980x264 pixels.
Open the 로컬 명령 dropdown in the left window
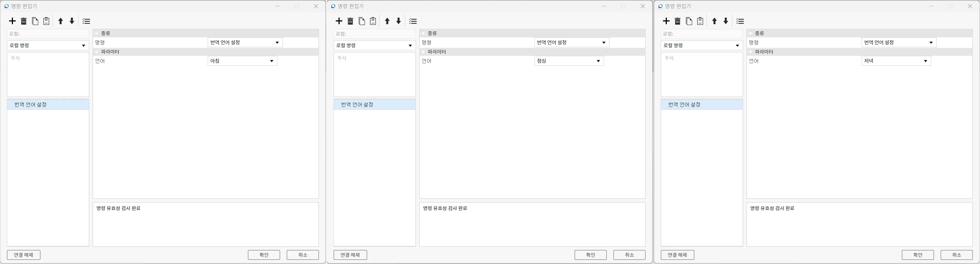tap(48, 46)
